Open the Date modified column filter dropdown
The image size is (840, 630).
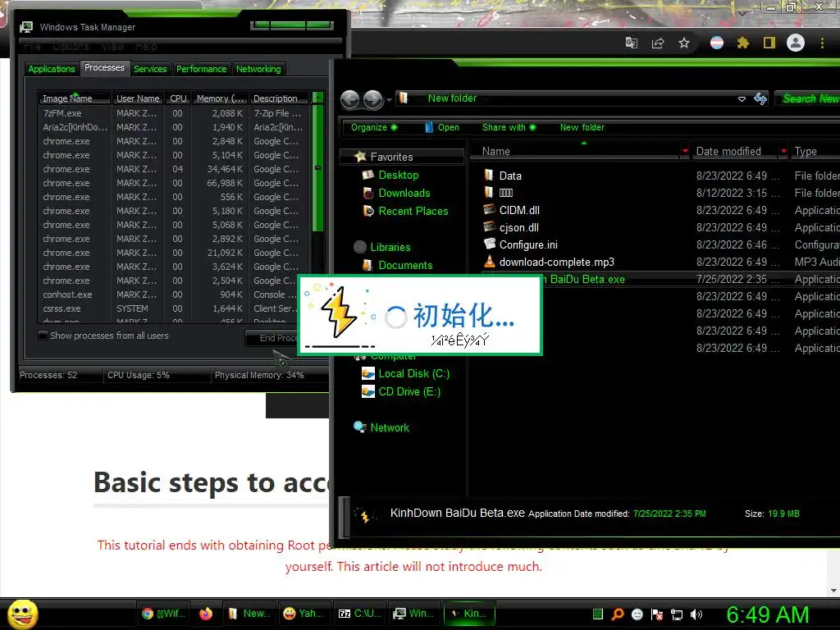[783, 152]
